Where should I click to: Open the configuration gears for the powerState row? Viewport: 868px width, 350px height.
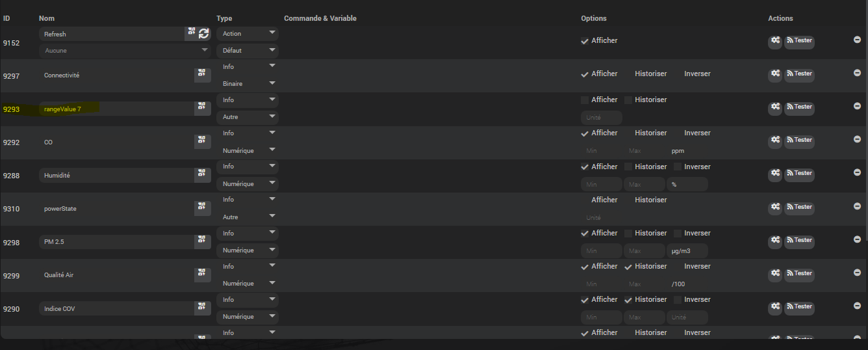(x=775, y=207)
